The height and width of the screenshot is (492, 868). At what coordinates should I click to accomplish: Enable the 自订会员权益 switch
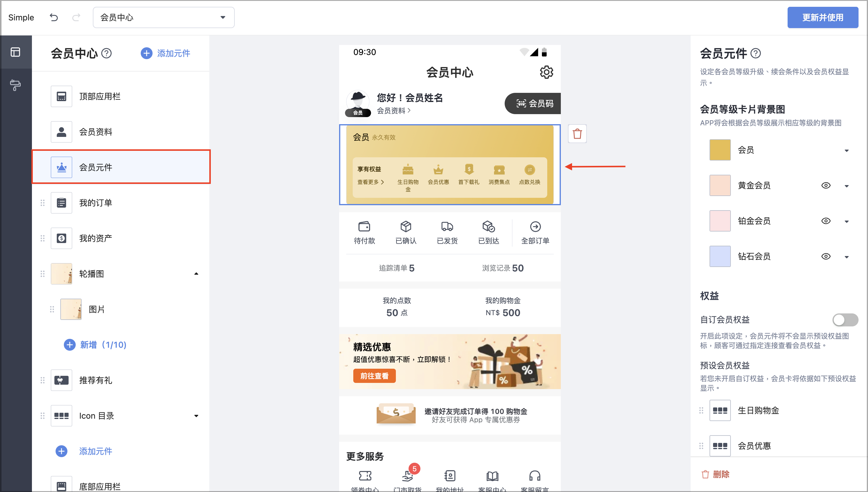coord(845,320)
